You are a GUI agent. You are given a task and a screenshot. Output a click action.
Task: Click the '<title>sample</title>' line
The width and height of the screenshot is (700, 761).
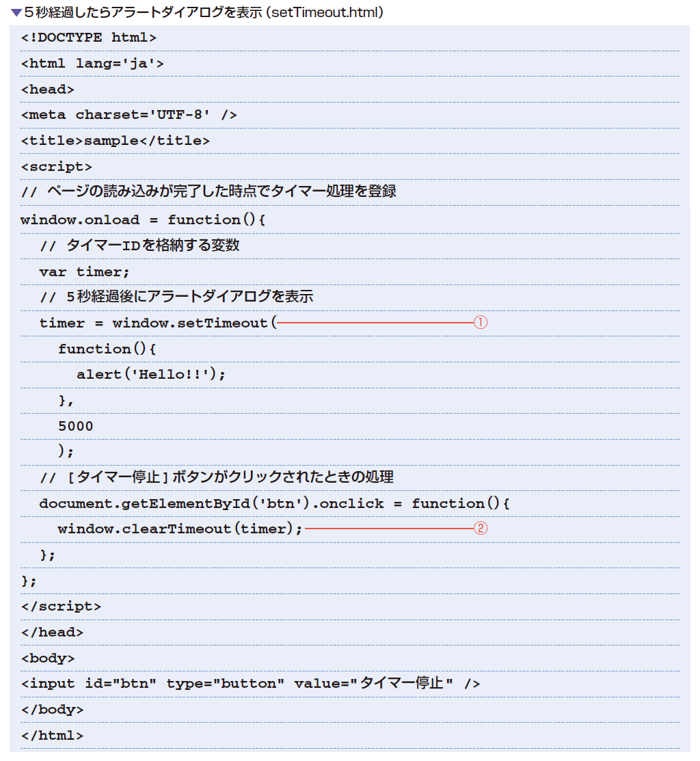(x=116, y=141)
